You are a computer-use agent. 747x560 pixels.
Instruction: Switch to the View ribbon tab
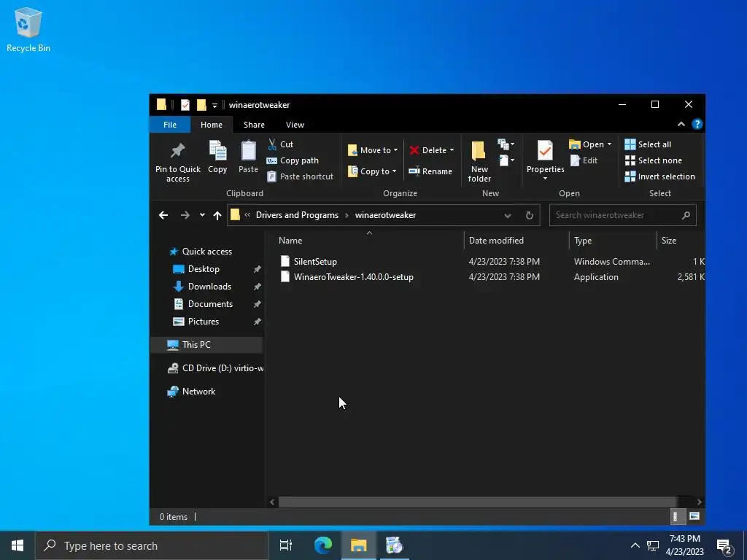295,125
